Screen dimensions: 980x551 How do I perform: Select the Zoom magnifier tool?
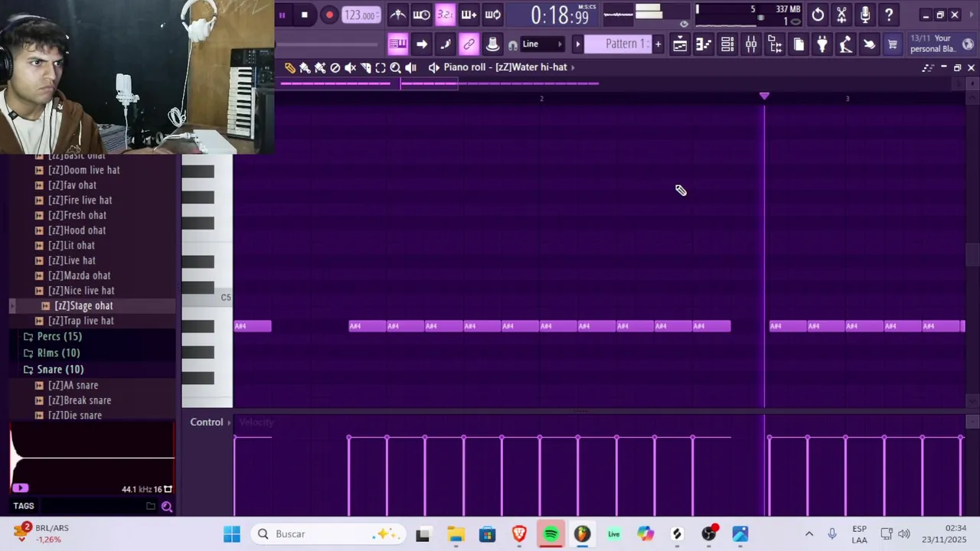point(395,67)
